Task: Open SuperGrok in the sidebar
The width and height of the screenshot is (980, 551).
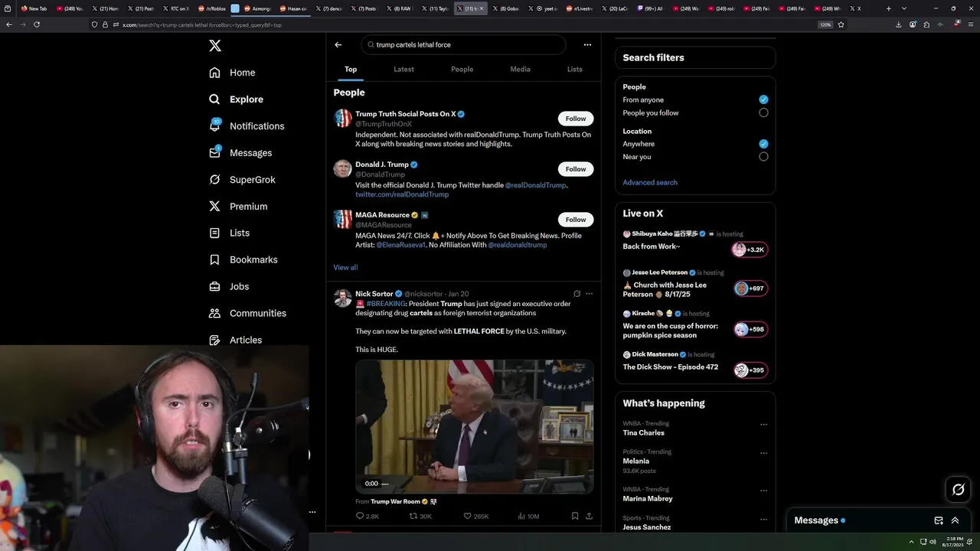Action: point(242,180)
